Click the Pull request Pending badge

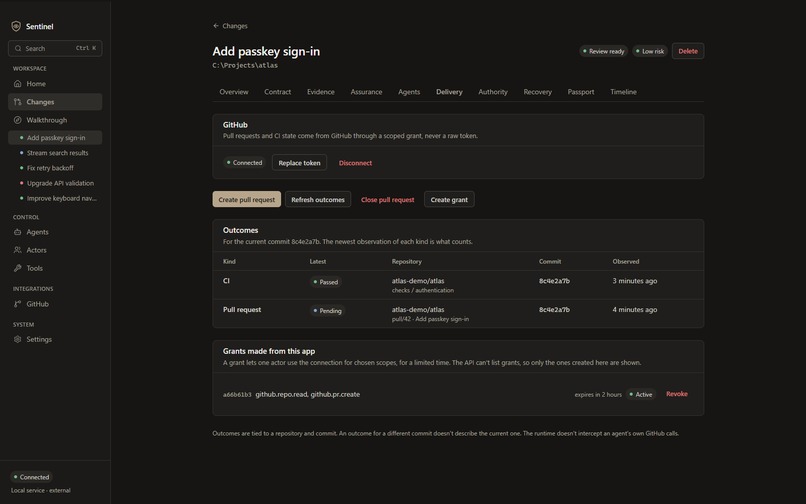327,311
